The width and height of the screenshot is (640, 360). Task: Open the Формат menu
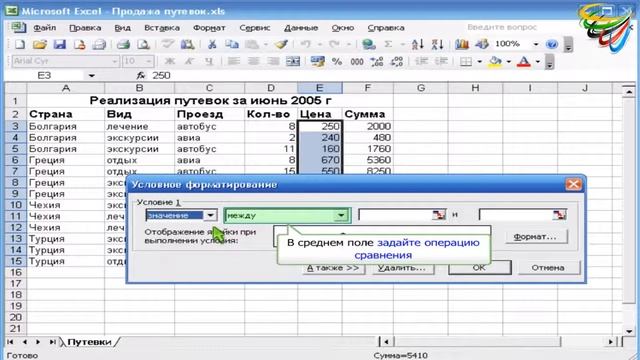pyautogui.click(x=209, y=28)
